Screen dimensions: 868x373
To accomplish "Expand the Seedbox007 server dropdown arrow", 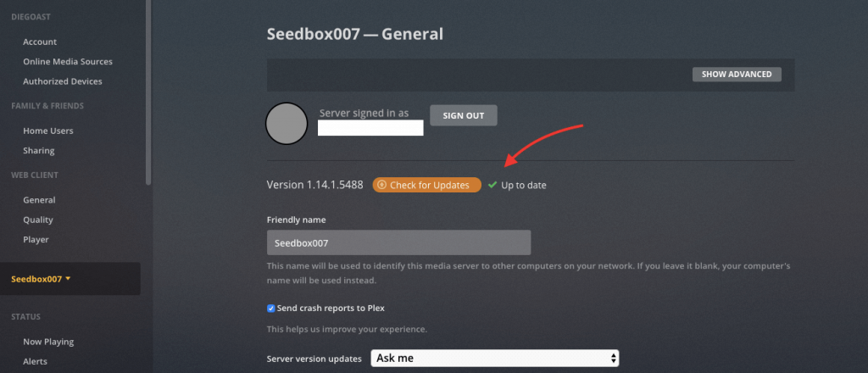I will pos(68,278).
